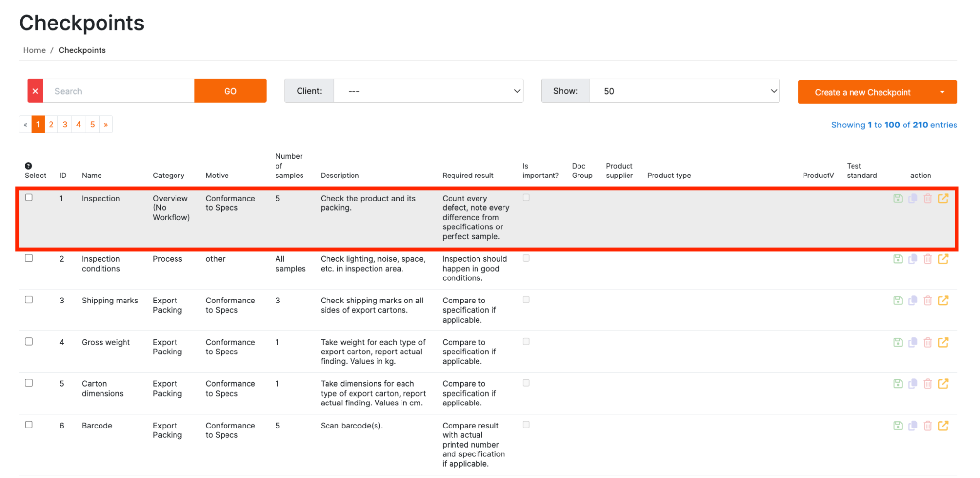Click the save icon for Inspection row
Image resolution: width=980 pixels, height=478 pixels.
pos(897,199)
